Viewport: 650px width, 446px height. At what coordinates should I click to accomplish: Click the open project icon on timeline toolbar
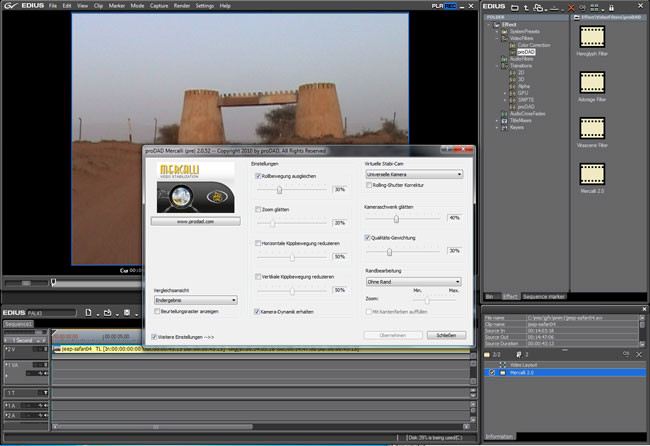click(107, 312)
